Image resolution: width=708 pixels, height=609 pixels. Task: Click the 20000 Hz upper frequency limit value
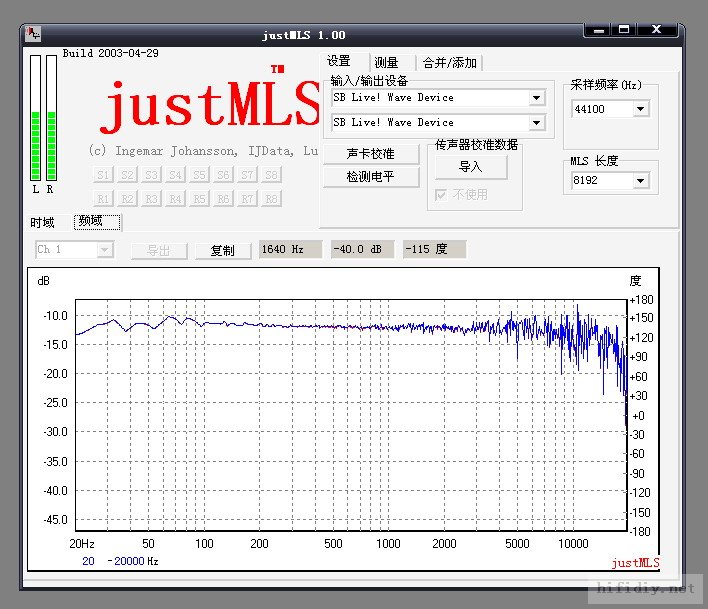click(128, 562)
